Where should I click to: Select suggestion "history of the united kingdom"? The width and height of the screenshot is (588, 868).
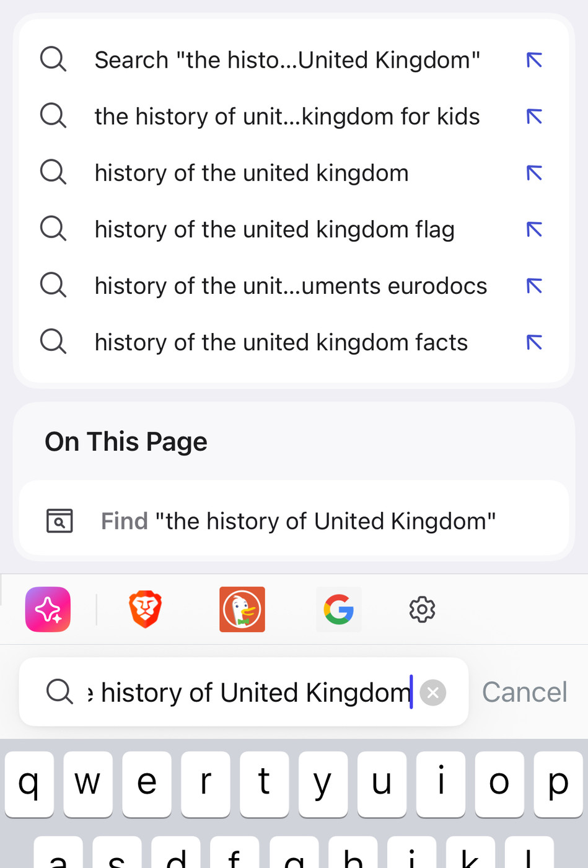click(252, 173)
